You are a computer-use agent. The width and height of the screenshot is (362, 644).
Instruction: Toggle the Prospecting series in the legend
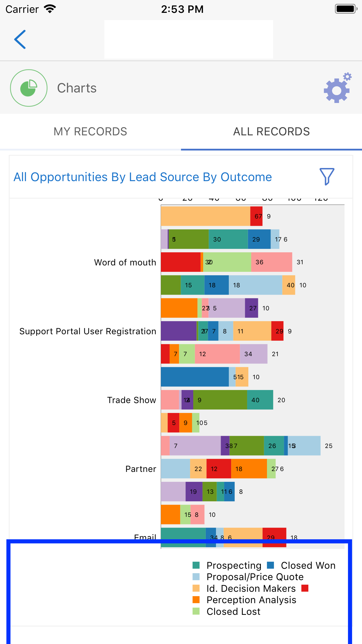(x=233, y=565)
